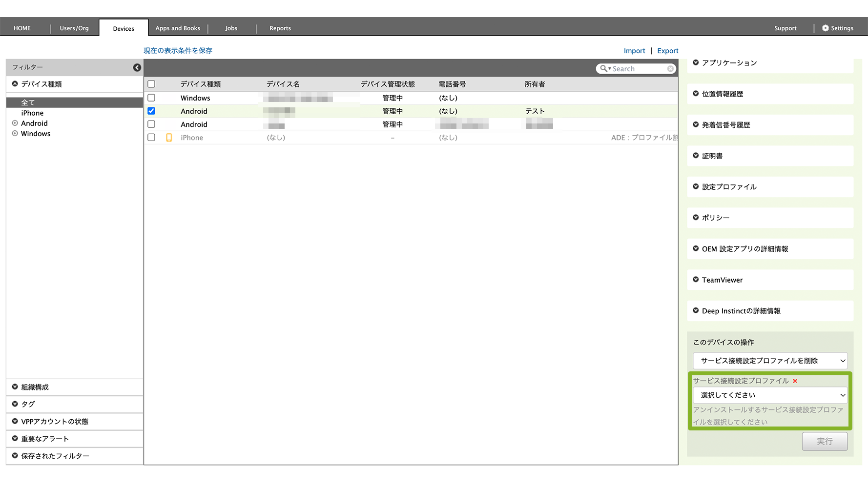Expand the Windows tree node icon
Image resolution: width=868 pixels, height=488 pixels.
(15, 134)
